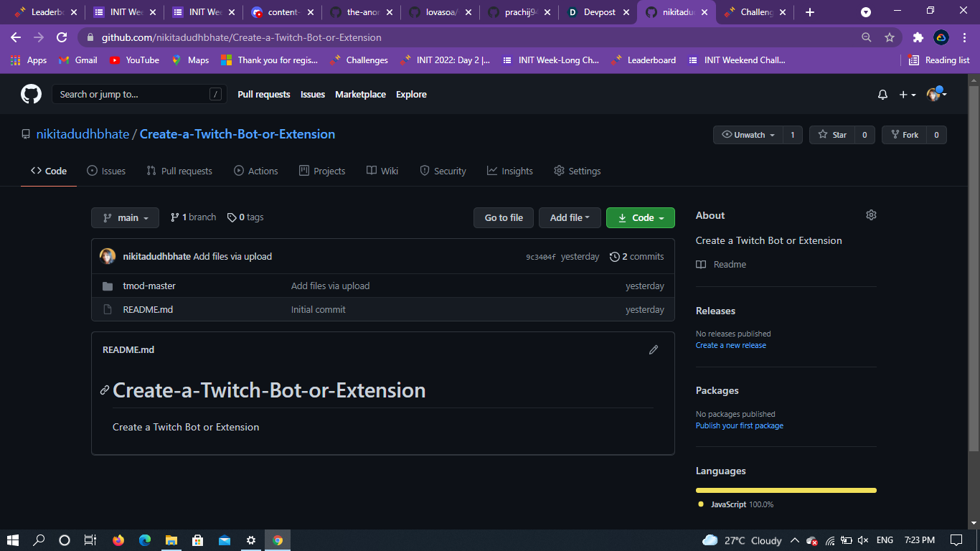Click the Go to file button
This screenshot has width=980, height=551.
503,217
